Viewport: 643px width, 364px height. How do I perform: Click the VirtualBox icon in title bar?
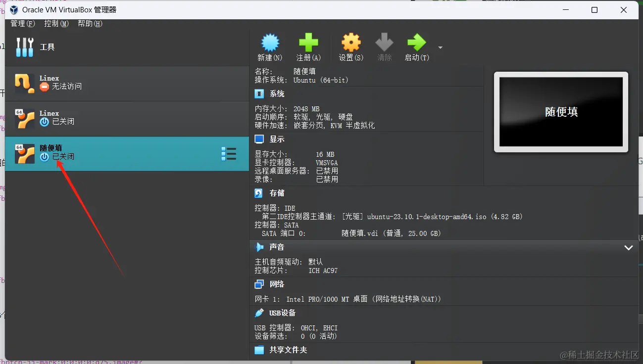click(x=13, y=10)
